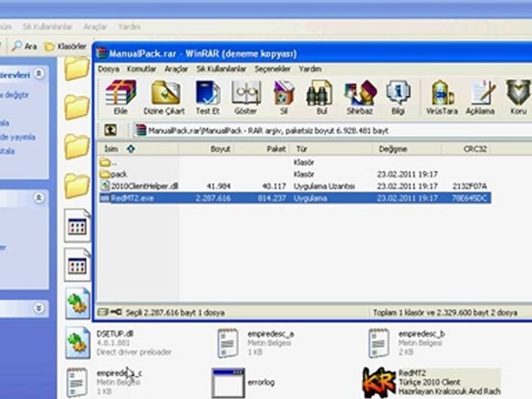The image size is (532, 399).
Task: Sort by Değişme column header
Action: coord(407,149)
